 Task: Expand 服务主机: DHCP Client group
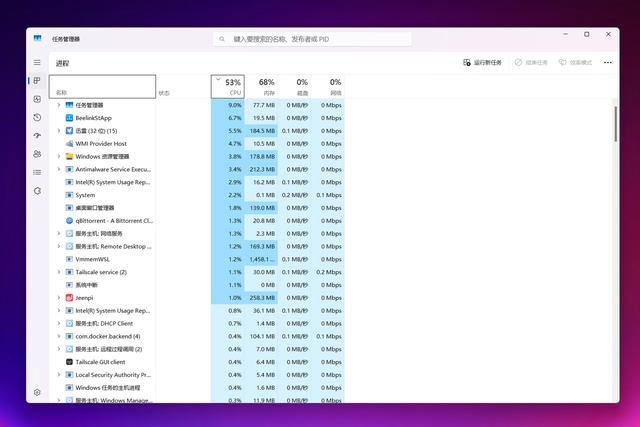click(59, 323)
